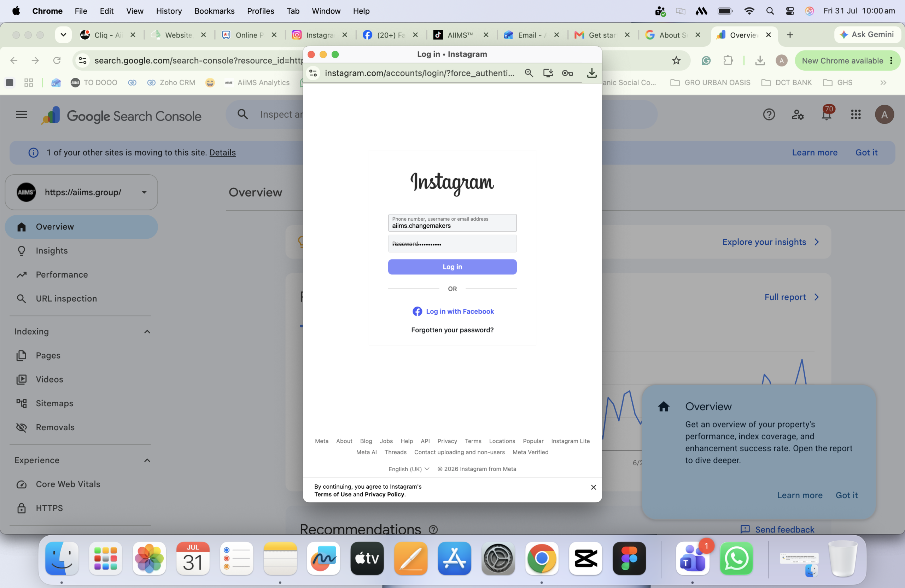The height and width of the screenshot is (588, 905).
Task: Open the Profiles menu
Action: pyautogui.click(x=261, y=11)
